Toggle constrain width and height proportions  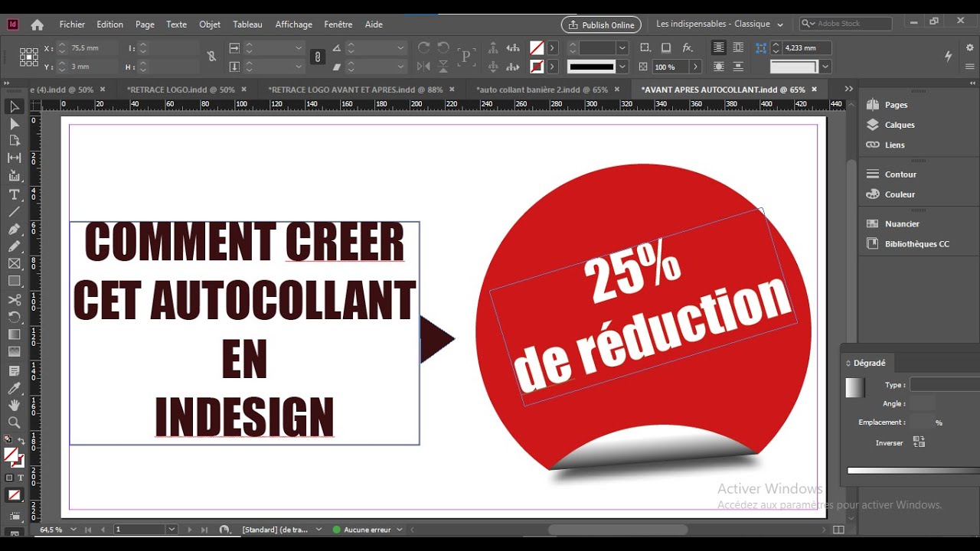212,57
